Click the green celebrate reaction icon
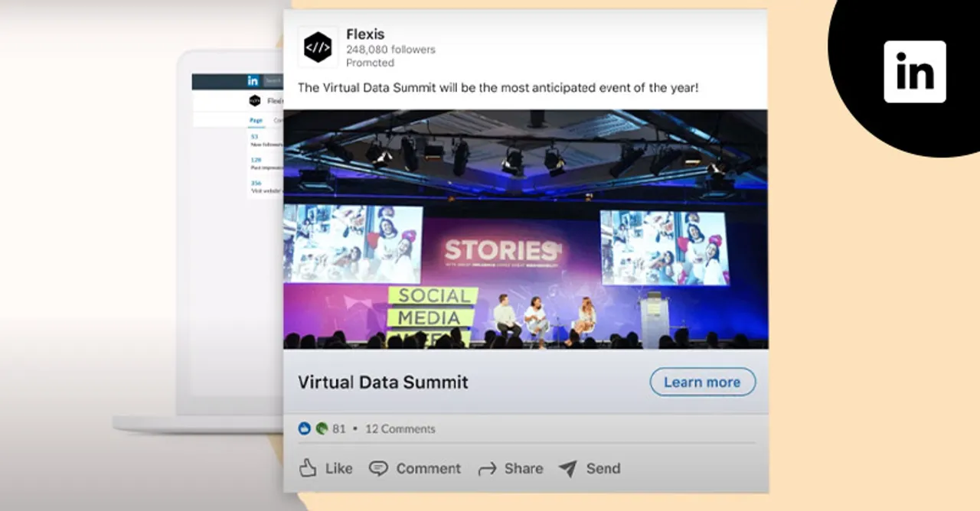Viewport: 980px width, 511px height. [x=322, y=429]
